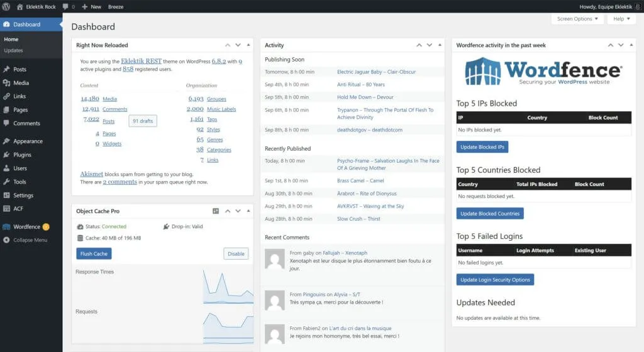The height and width of the screenshot is (352, 644).
Task: Click Pingouins' commenter avatar
Action: [275, 300]
